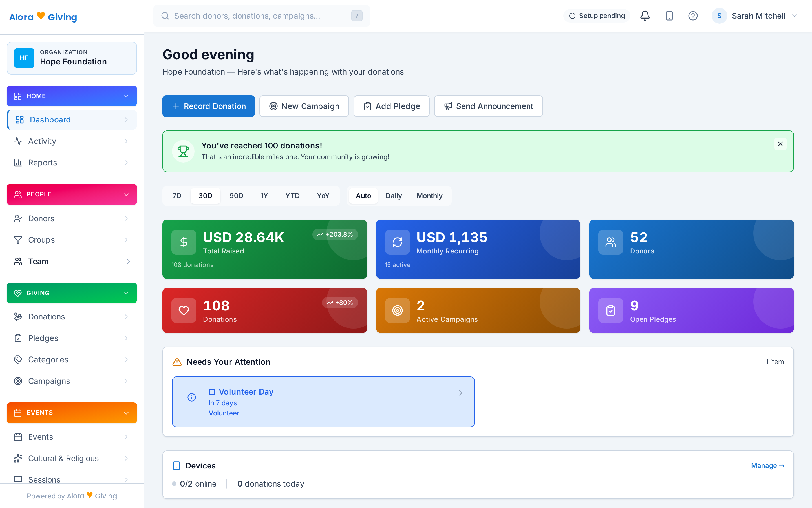812x508 pixels.
Task: Click the Alora Giving logo
Action: click(x=43, y=17)
